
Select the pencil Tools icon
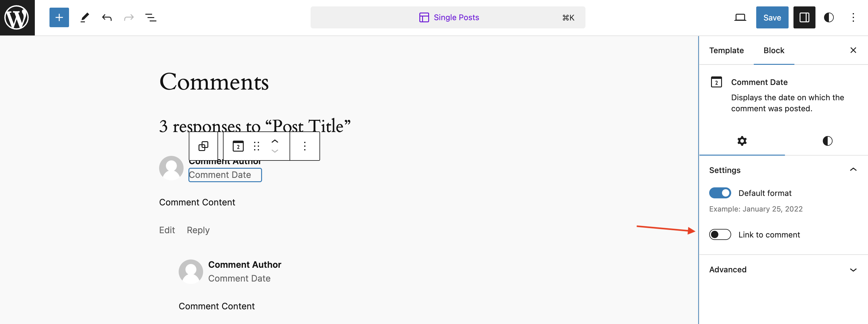click(x=85, y=17)
